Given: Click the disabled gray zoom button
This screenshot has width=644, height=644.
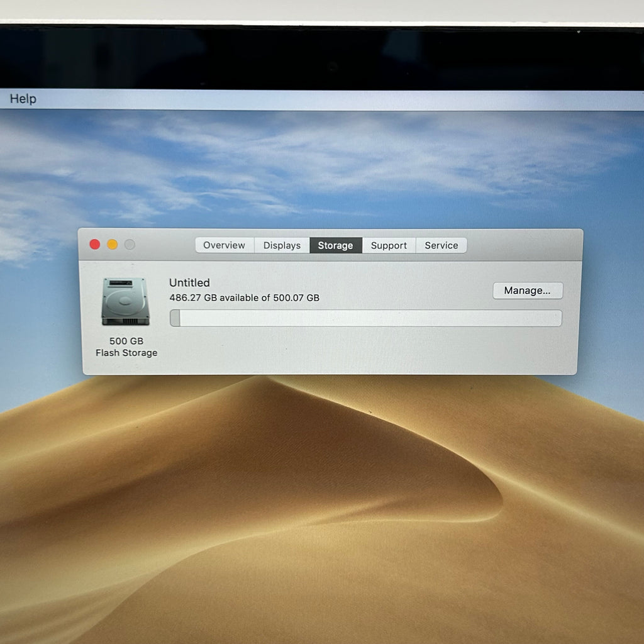Looking at the screenshot, I should click(130, 245).
